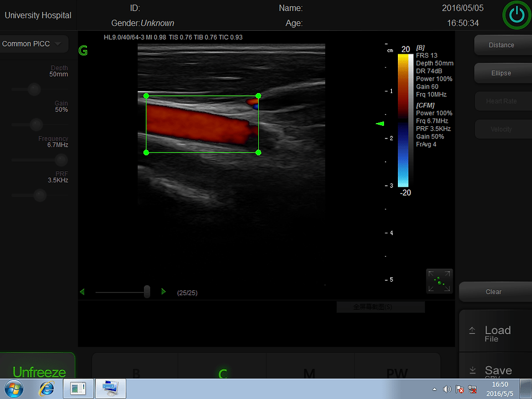Image resolution: width=532 pixels, height=399 pixels.
Task: Step to previous cine frame arrow
Action: 82,292
